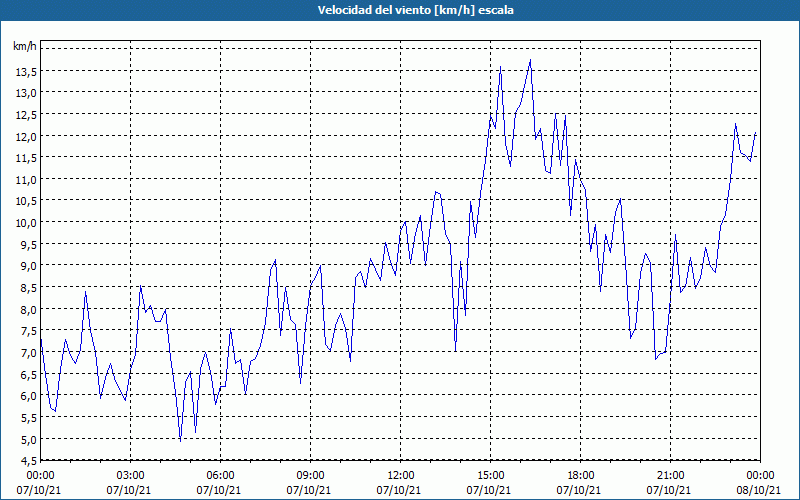The height and width of the screenshot is (500, 800).
Task: Click the 7,0 y-axis value
Action: point(28,354)
